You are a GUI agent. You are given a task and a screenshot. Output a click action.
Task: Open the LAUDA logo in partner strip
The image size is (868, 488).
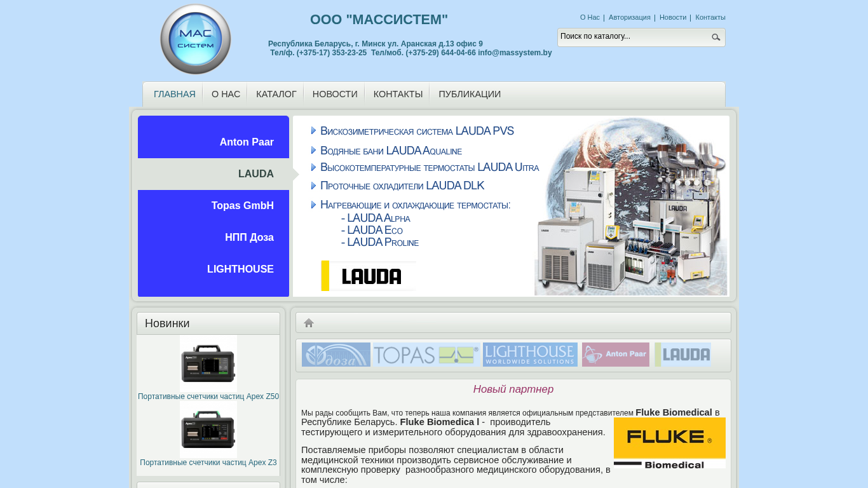tap(682, 355)
